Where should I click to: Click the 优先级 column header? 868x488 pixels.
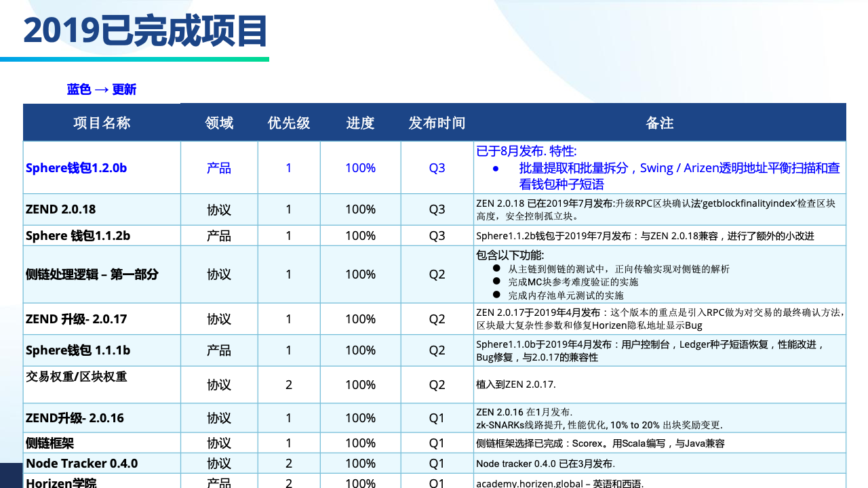coord(289,123)
